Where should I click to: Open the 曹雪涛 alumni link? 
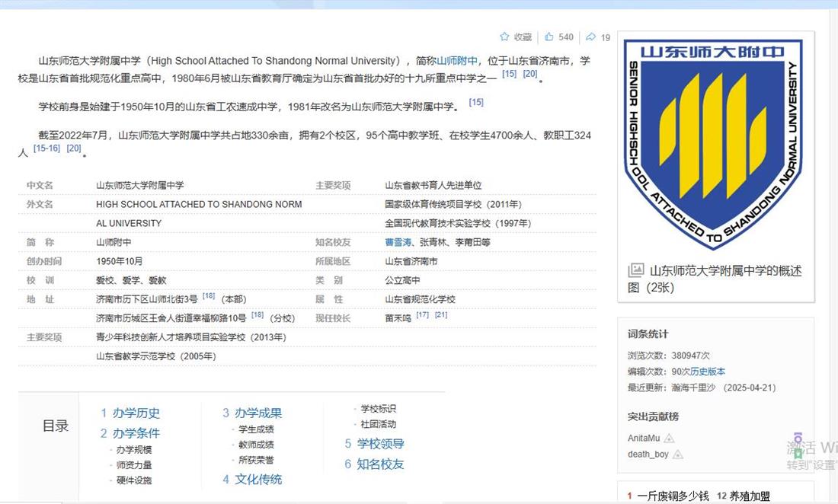pyautogui.click(x=398, y=242)
